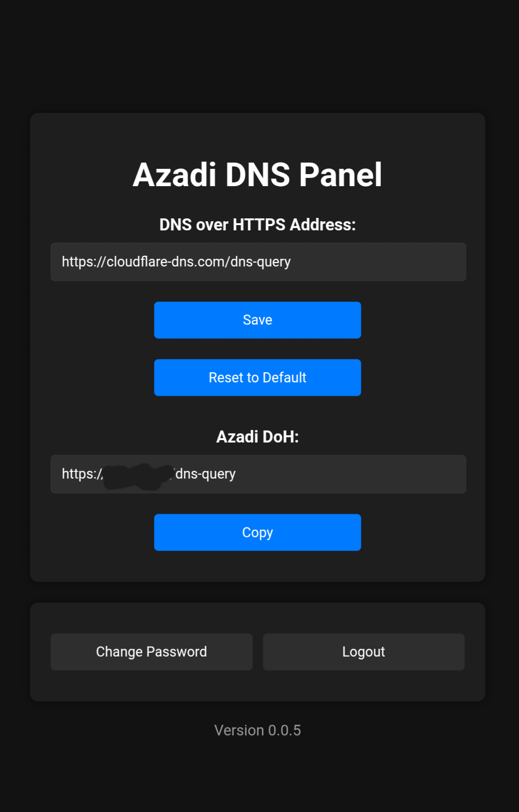
Task: Click the 0.0.5 number in the footer
Action: (x=284, y=730)
